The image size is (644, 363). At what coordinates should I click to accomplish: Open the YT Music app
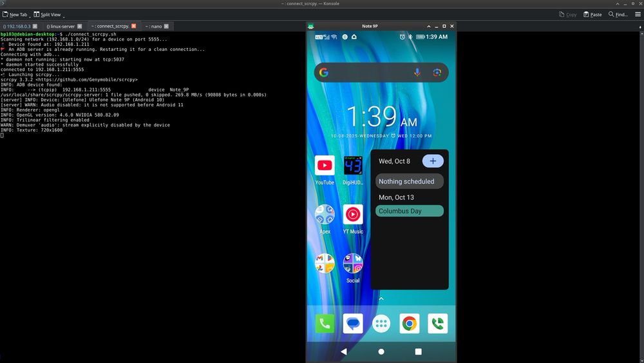point(353,214)
